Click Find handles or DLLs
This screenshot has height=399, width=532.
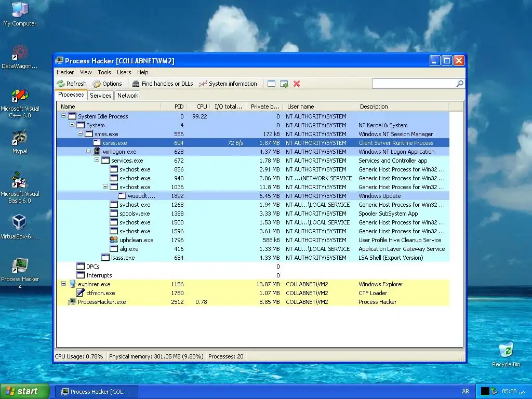coord(163,84)
